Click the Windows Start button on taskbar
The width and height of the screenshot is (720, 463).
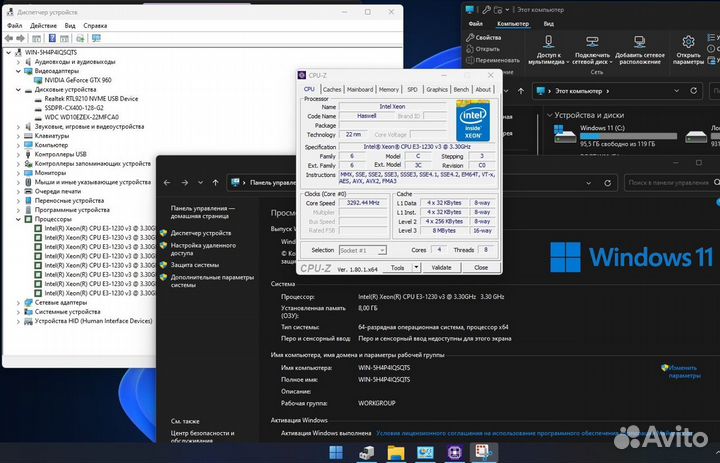click(x=337, y=452)
